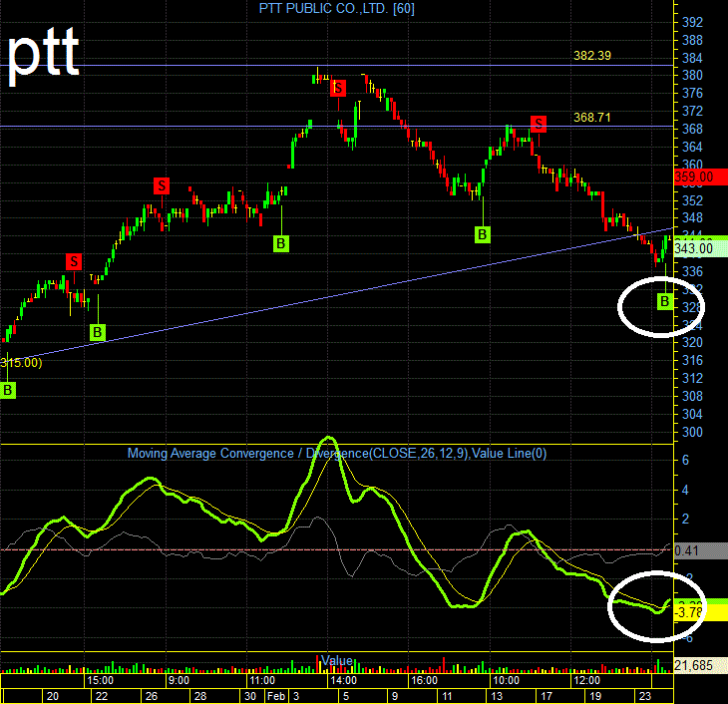
Task: Select the B buy marker below the 368.71 label
Action: [x=483, y=234]
